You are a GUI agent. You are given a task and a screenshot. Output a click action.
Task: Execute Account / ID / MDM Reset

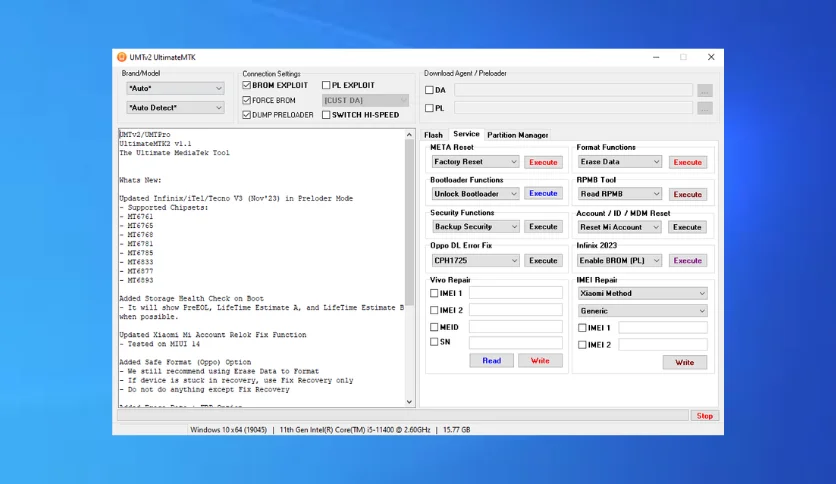pyautogui.click(x=687, y=227)
